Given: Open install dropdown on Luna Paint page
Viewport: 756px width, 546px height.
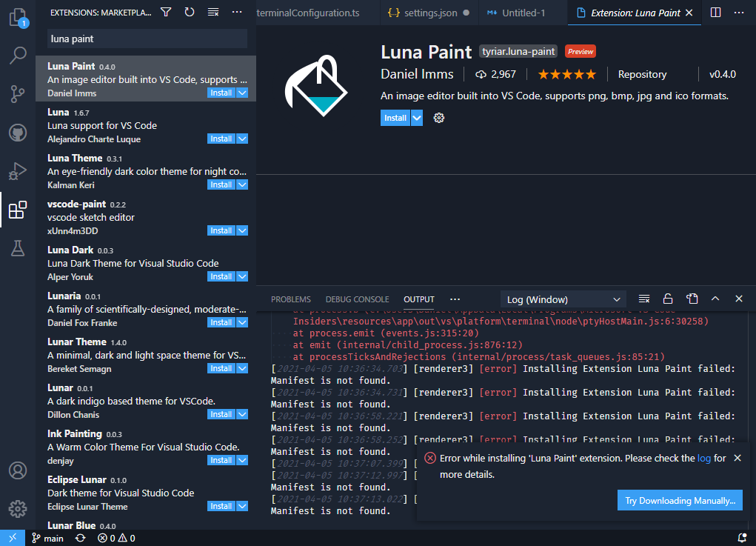Looking at the screenshot, I should (x=417, y=118).
